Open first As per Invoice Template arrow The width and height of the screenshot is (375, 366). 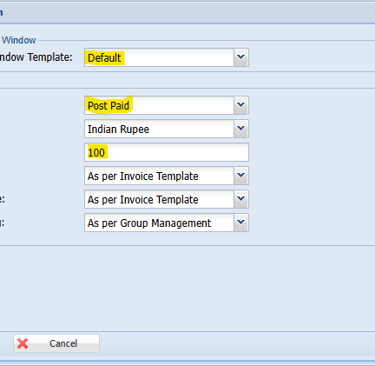tap(241, 176)
